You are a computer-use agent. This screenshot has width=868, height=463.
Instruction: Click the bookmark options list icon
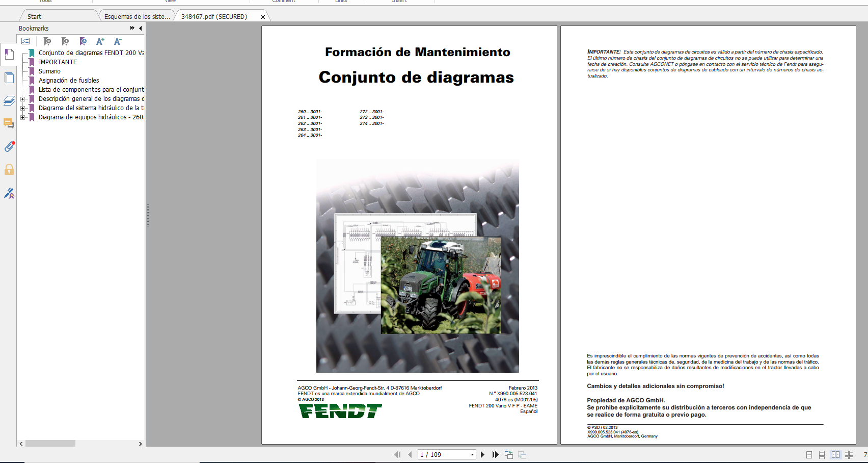(x=26, y=41)
